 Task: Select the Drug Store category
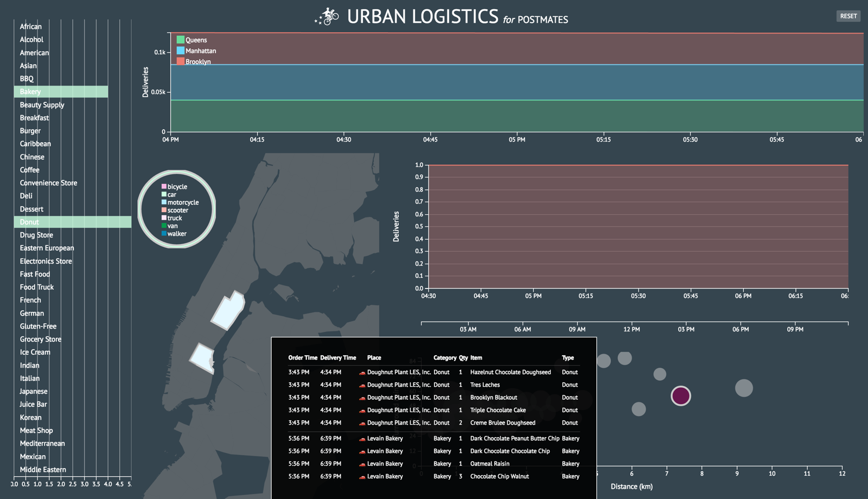coord(36,235)
